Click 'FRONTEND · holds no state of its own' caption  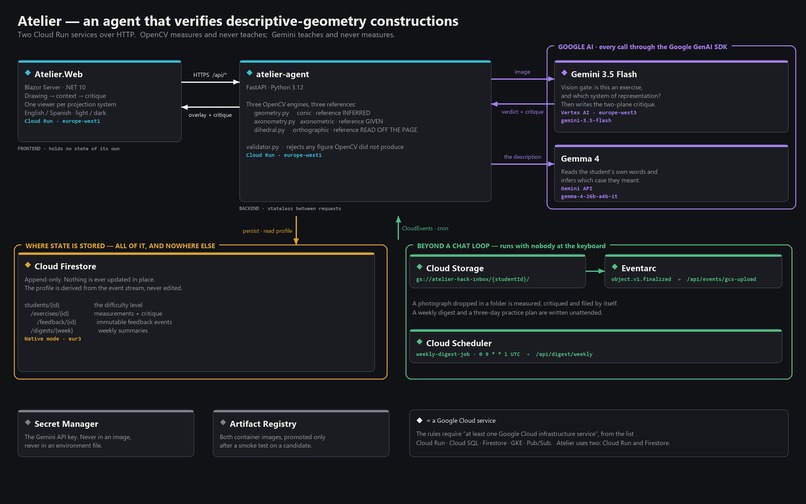pyautogui.click(x=68, y=149)
